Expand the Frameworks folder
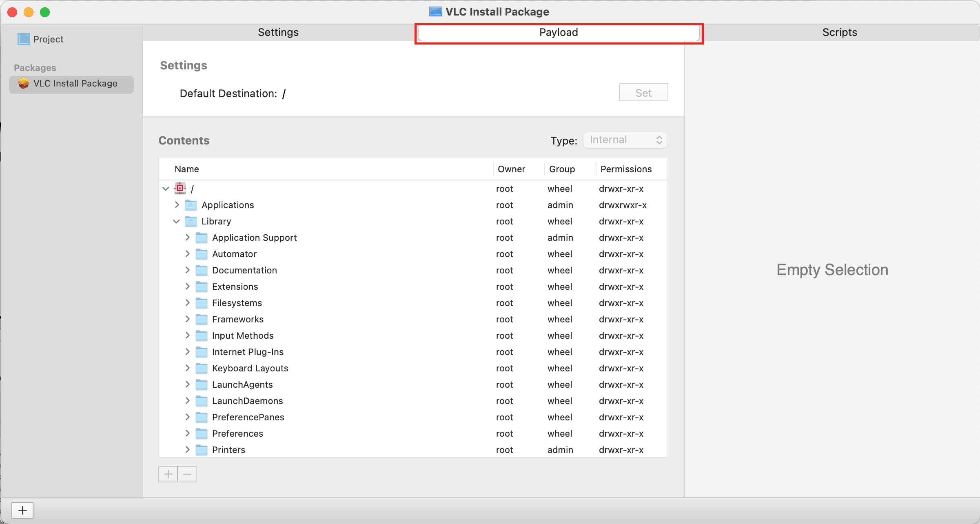980x524 pixels. click(x=187, y=319)
